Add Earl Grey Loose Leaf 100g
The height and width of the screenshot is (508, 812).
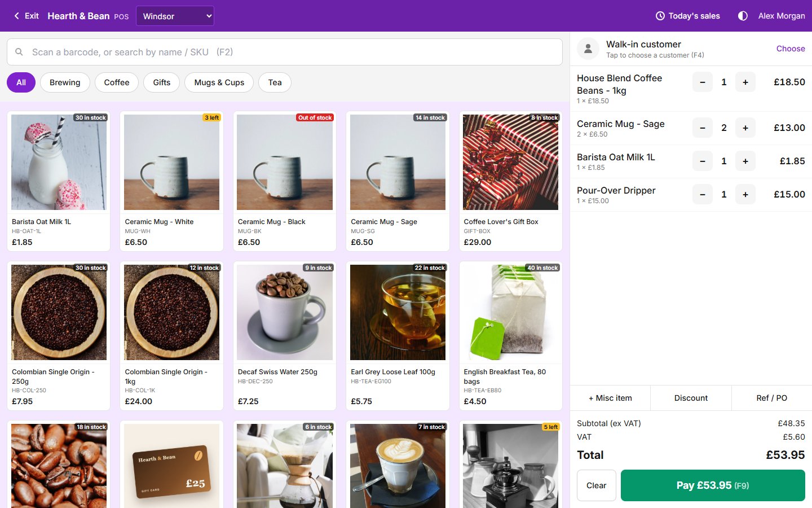pyautogui.click(x=398, y=336)
